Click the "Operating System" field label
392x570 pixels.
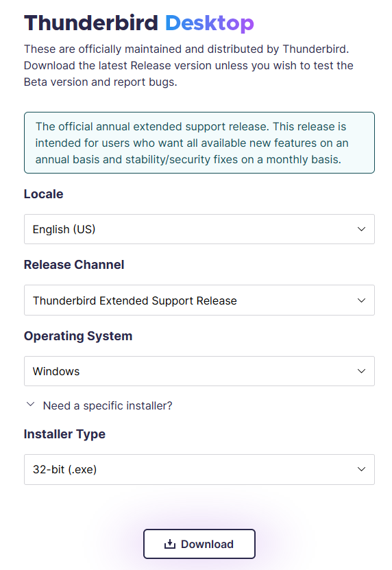tap(78, 336)
